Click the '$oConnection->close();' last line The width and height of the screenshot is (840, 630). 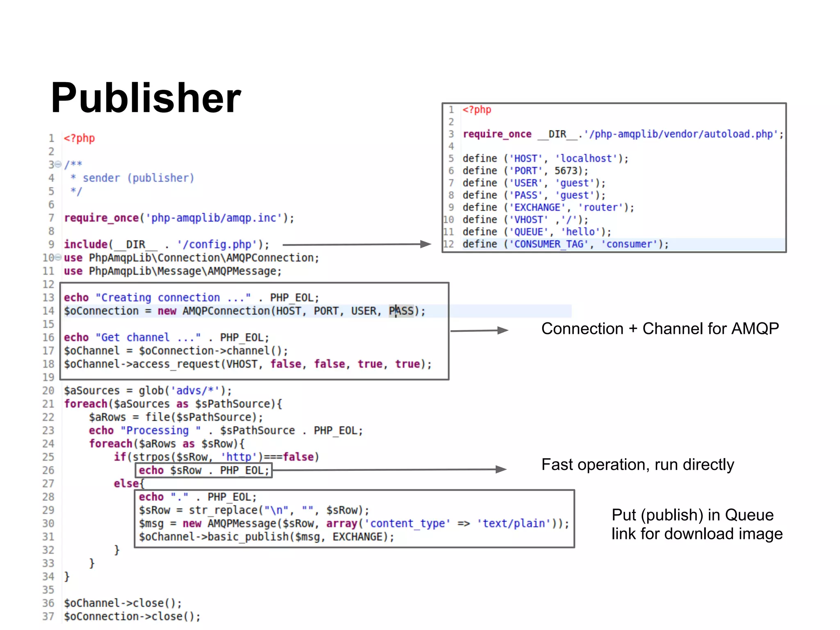[x=132, y=616]
